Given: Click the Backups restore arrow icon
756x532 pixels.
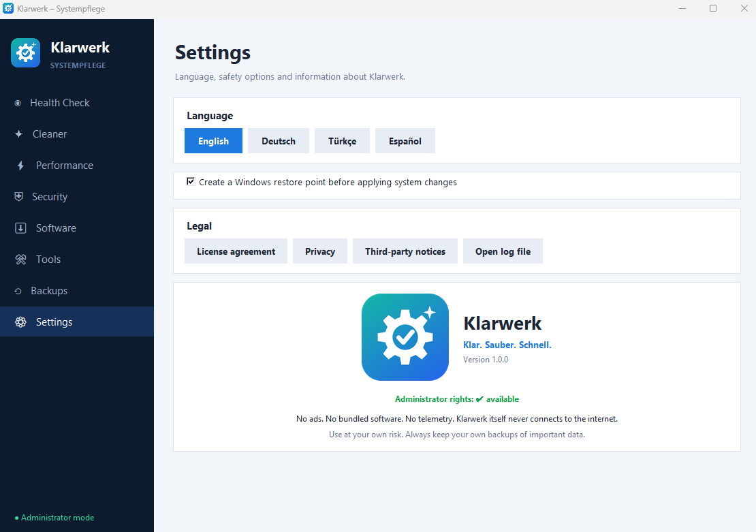Looking at the screenshot, I should pyautogui.click(x=18, y=291).
